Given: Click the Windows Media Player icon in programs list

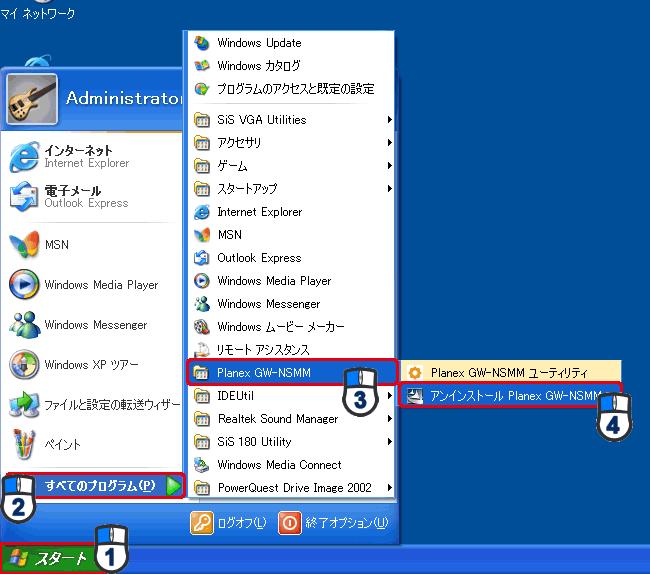Looking at the screenshot, I should point(202,281).
